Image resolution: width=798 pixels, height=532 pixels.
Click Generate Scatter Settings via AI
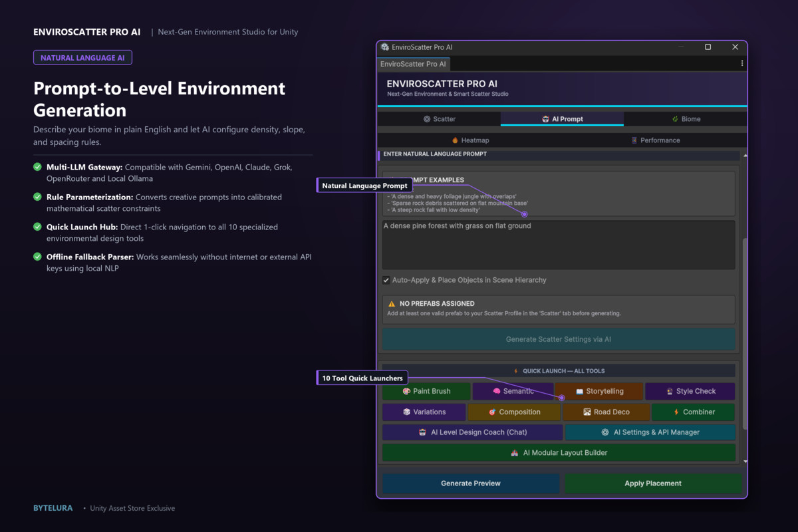(x=559, y=339)
